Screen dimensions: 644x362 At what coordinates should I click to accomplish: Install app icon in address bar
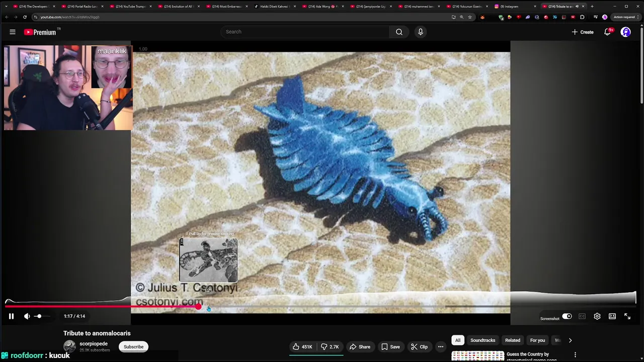pos(454,17)
